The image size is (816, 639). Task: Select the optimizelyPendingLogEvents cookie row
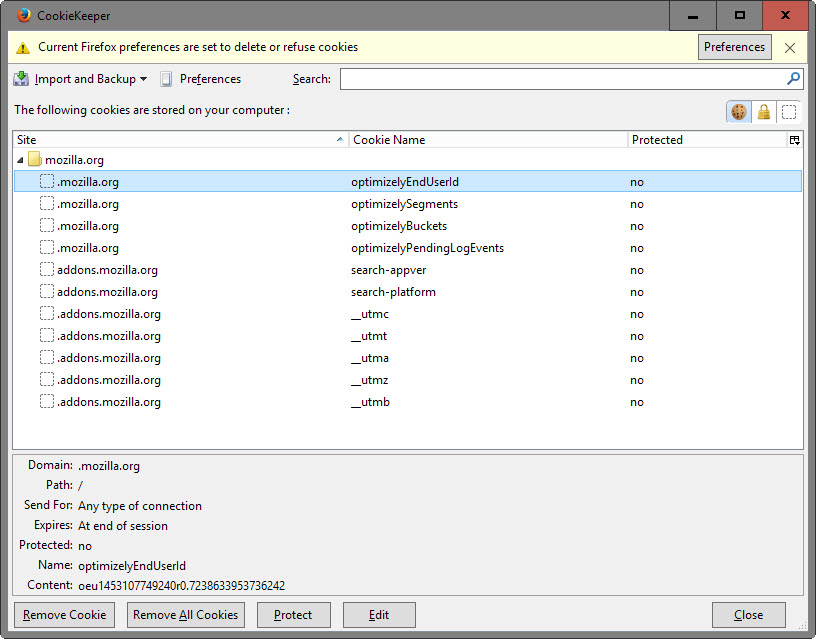pyautogui.click(x=408, y=248)
